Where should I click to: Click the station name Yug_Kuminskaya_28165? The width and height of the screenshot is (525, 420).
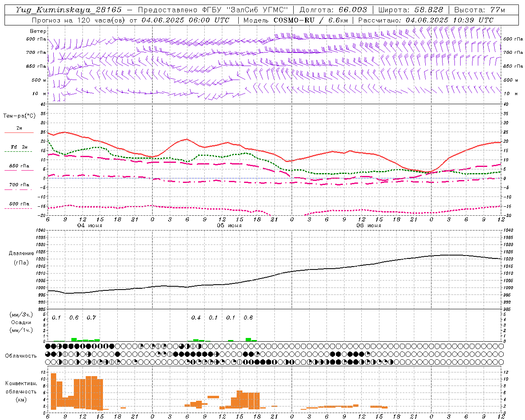point(68,10)
